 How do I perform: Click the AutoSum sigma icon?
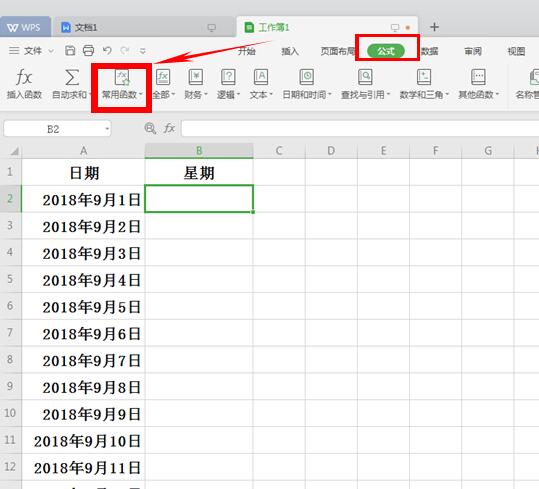[72, 77]
